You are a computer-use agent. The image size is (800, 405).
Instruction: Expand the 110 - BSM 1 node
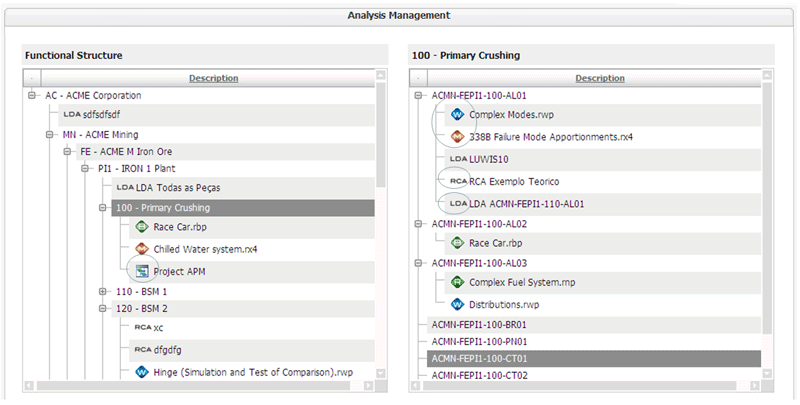pyautogui.click(x=103, y=291)
